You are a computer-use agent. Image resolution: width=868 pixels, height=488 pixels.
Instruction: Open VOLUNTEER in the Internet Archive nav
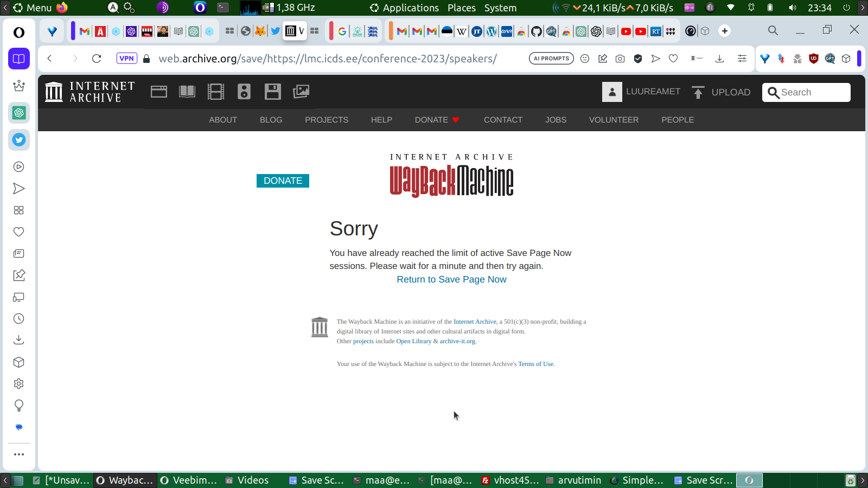614,120
